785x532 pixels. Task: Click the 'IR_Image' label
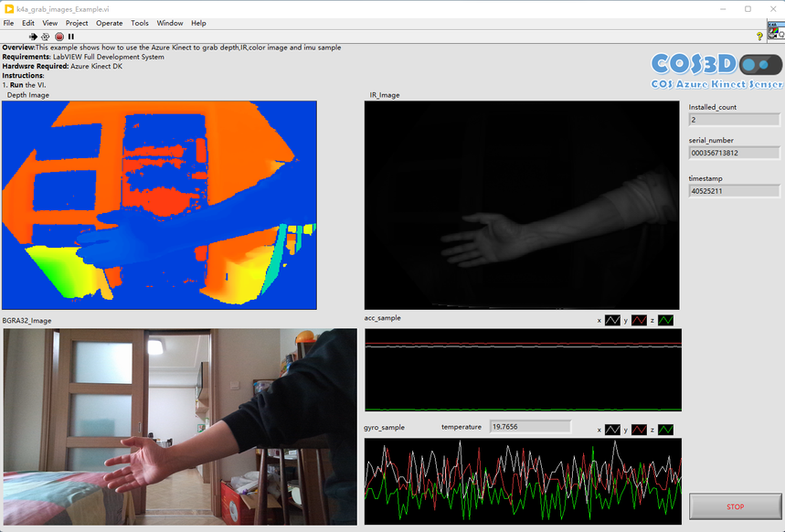[x=385, y=95]
